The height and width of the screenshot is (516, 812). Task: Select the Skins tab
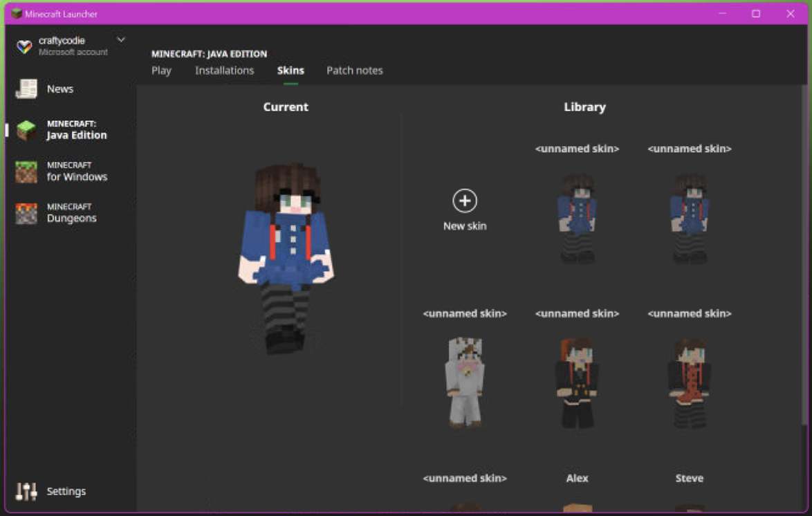point(290,71)
